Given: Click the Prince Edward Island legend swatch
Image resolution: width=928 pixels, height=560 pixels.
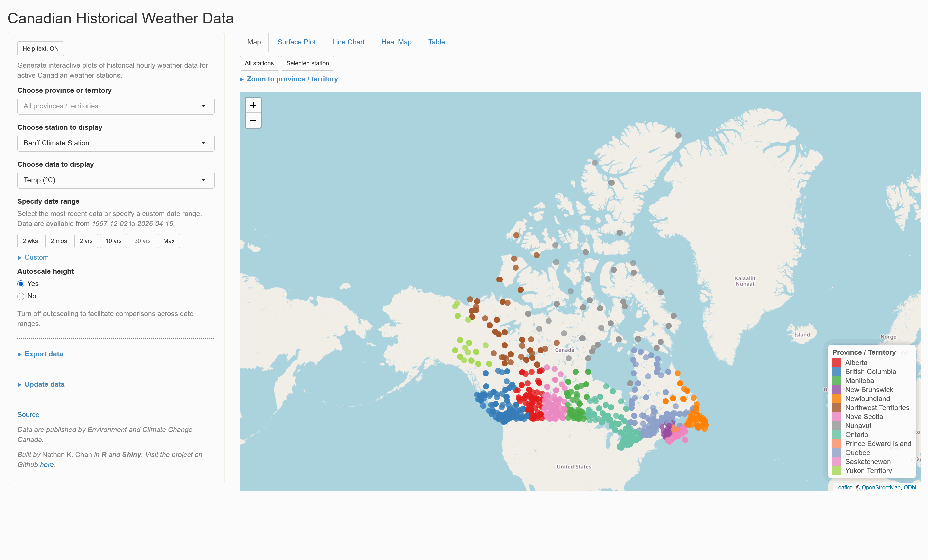Looking at the screenshot, I should pos(837,444).
